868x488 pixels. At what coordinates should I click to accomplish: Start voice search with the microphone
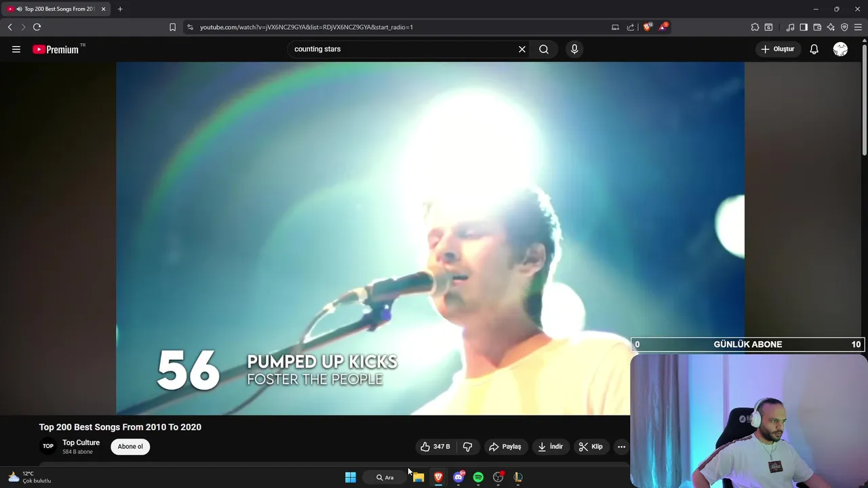[574, 49]
